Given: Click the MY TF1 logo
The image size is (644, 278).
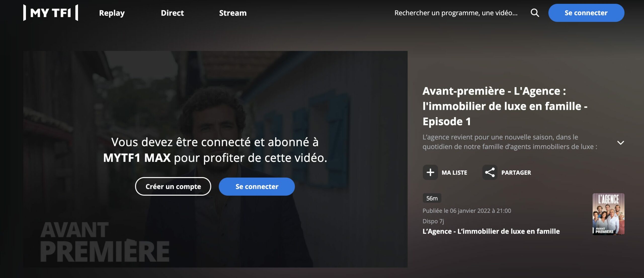Looking at the screenshot, I should pyautogui.click(x=51, y=13).
